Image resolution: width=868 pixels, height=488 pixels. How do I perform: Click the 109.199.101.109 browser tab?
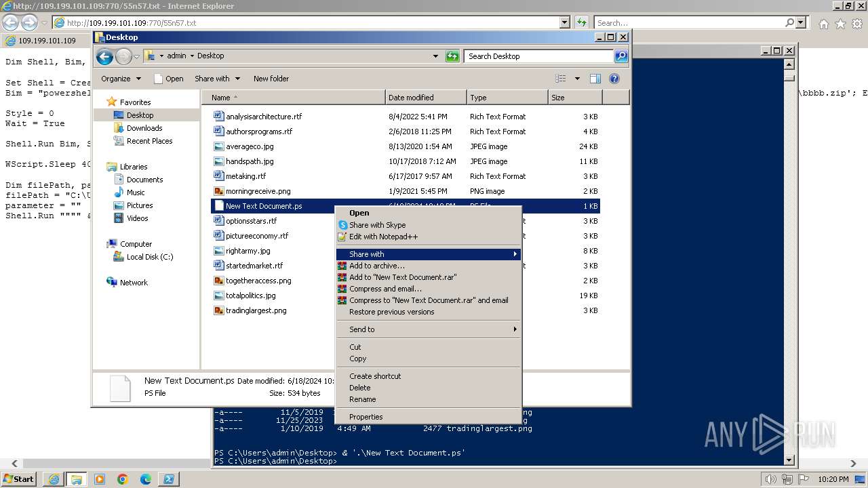[x=47, y=41]
